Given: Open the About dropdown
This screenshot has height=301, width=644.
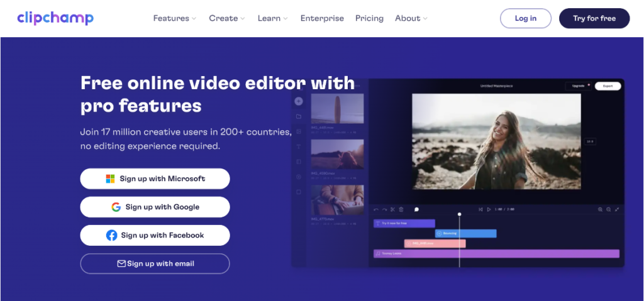Looking at the screenshot, I should click(x=411, y=18).
